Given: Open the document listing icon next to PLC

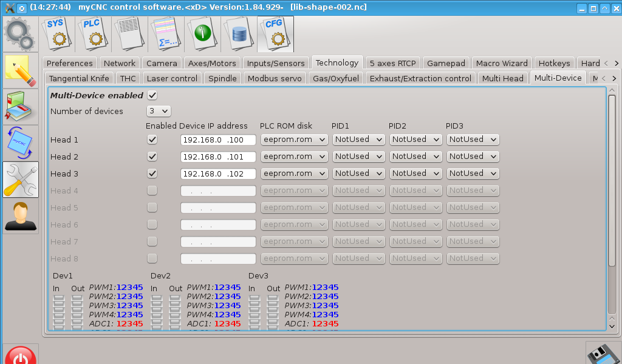Looking at the screenshot, I should [130, 34].
